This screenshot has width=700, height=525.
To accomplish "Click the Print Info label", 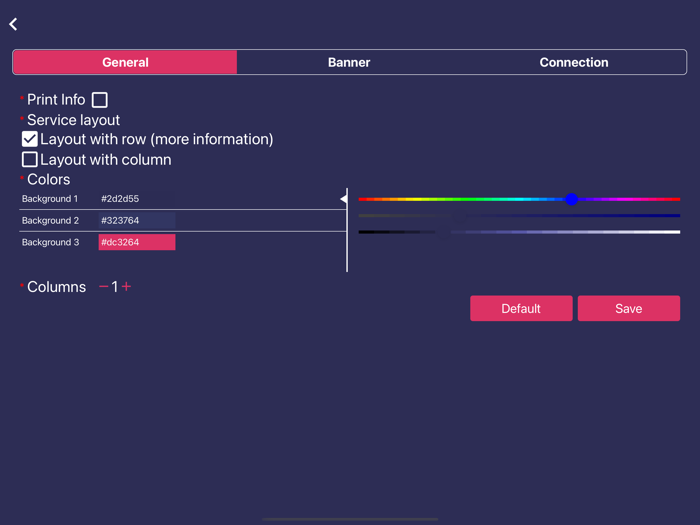I will 56,100.
